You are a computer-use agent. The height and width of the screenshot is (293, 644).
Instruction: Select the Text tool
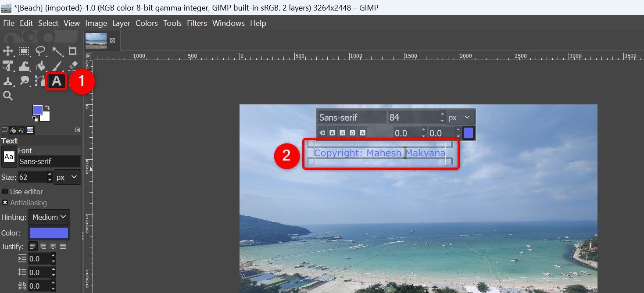pyautogui.click(x=56, y=82)
